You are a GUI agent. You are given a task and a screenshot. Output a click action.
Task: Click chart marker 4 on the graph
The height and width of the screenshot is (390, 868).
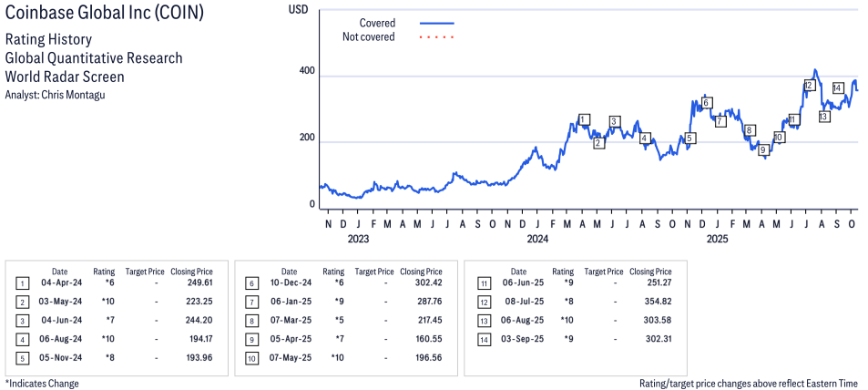645,139
